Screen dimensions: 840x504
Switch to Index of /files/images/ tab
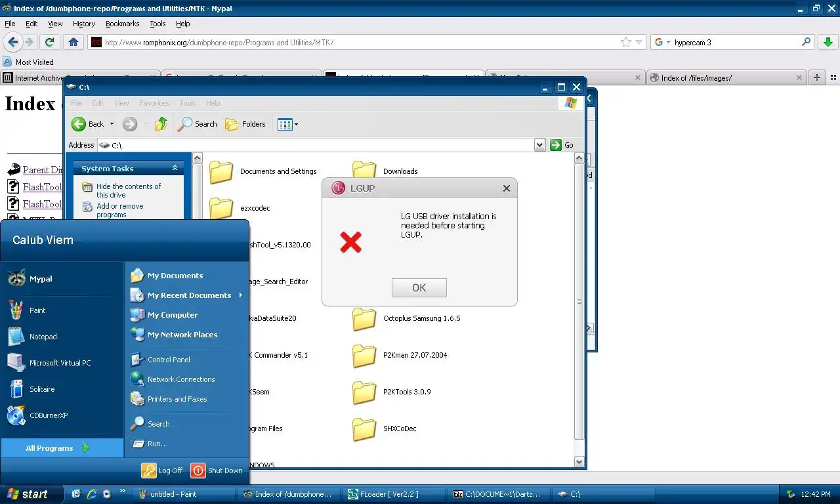tap(726, 77)
